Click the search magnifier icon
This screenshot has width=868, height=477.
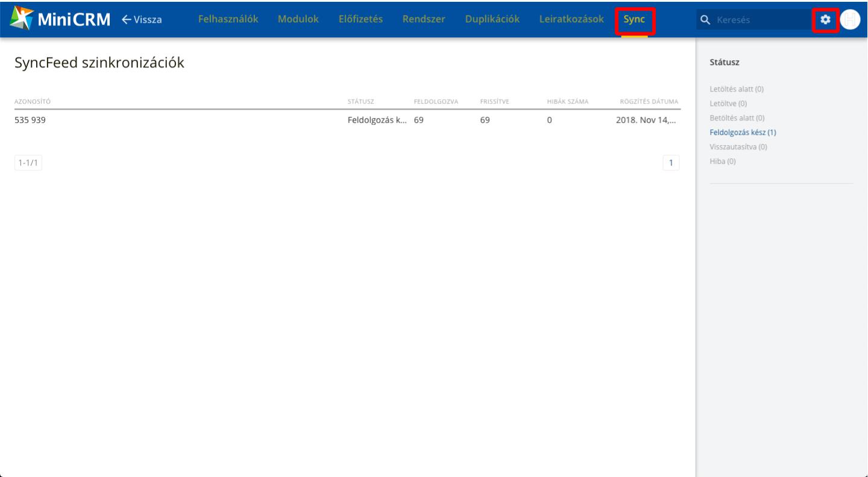pyautogui.click(x=705, y=20)
